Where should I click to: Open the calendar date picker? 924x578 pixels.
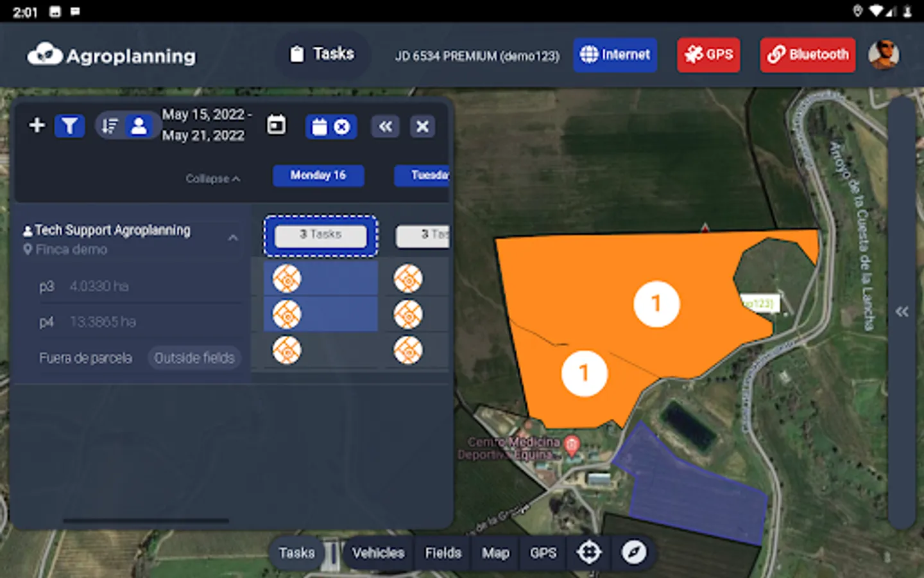277,125
